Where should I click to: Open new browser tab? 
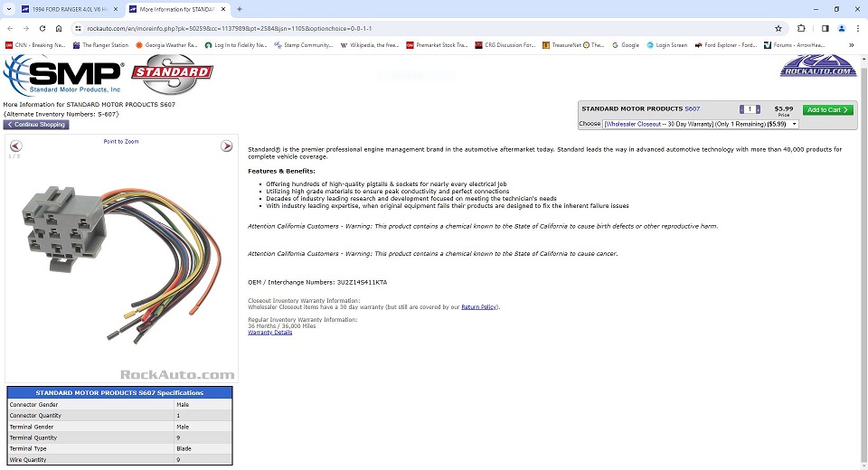(239, 9)
